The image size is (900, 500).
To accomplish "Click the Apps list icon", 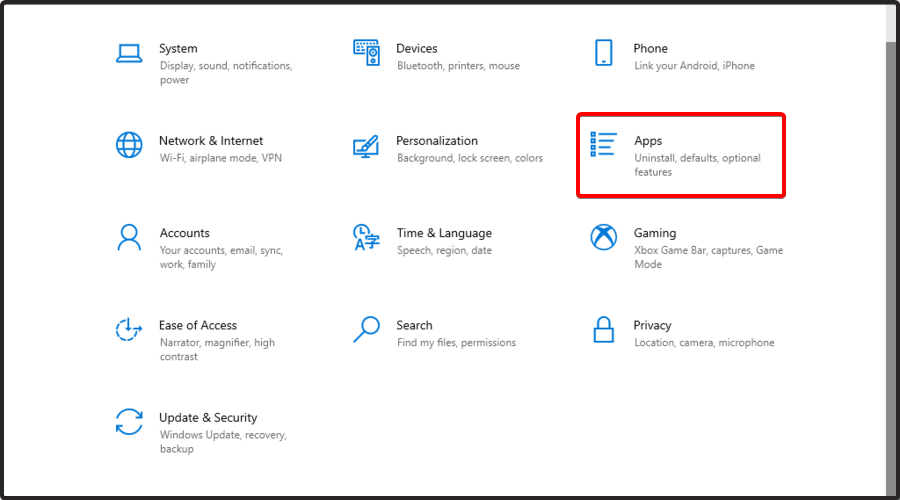I will 603,144.
